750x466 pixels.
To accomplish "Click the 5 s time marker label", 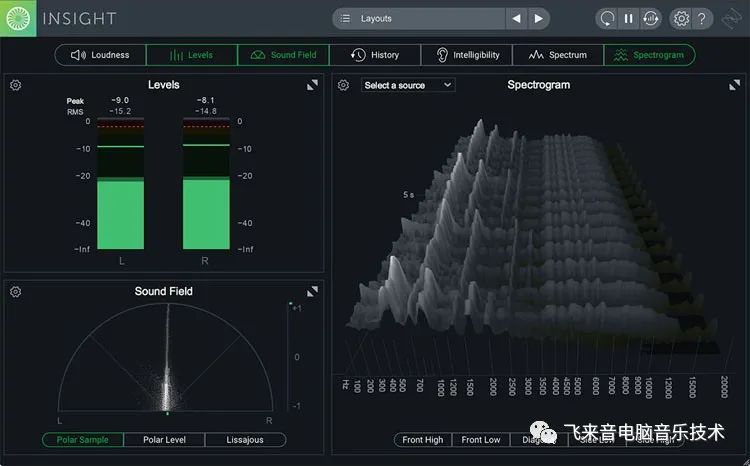I will coord(408,195).
